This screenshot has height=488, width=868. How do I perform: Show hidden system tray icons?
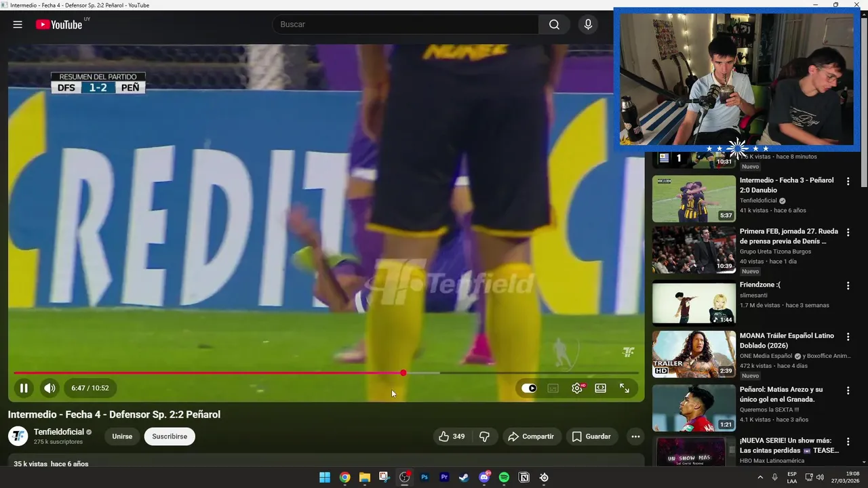[760, 477]
